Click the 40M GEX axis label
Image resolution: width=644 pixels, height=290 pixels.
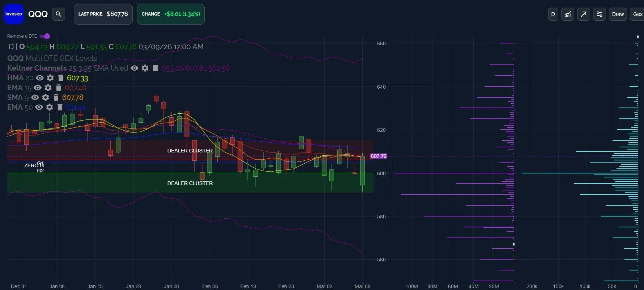coord(473,286)
